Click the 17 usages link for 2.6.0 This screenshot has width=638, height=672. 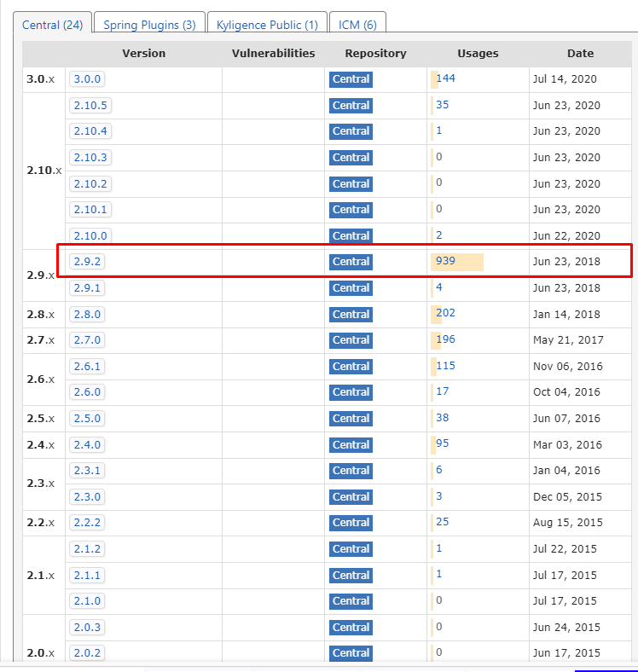[442, 391]
